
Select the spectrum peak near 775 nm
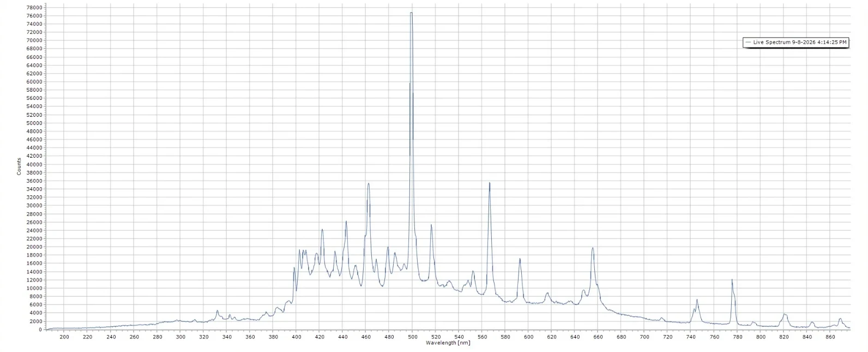pos(732,280)
